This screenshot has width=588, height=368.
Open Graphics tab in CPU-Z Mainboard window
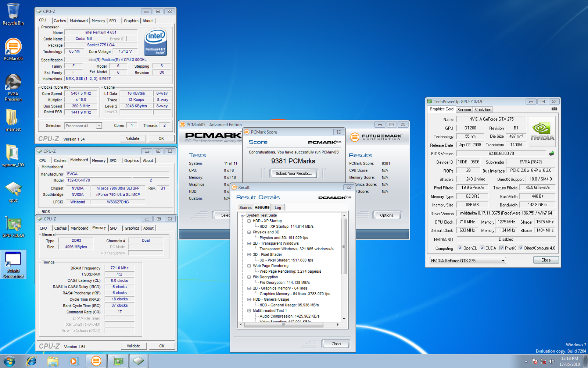tap(131, 160)
